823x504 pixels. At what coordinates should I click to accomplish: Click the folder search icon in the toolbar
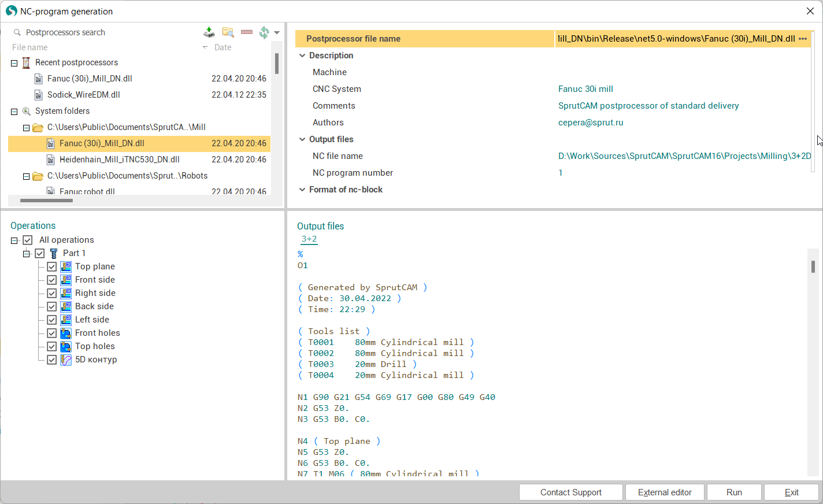(x=228, y=32)
